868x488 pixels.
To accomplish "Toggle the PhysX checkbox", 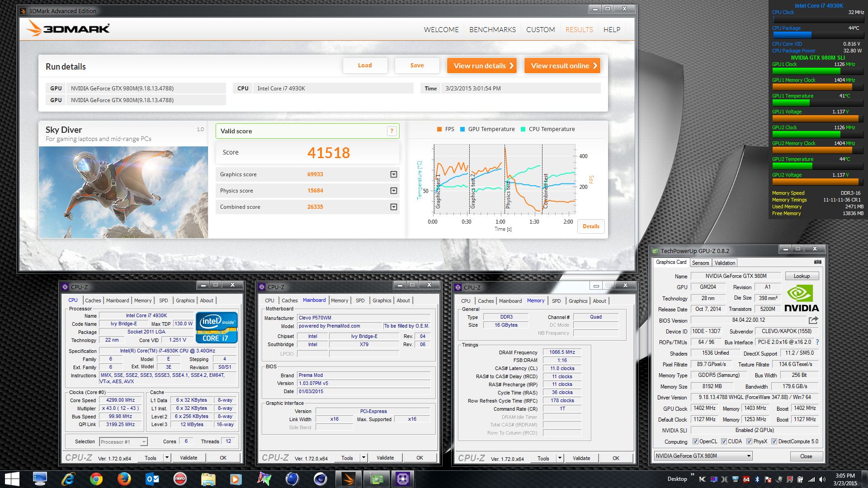I will pyautogui.click(x=749, y=441).
